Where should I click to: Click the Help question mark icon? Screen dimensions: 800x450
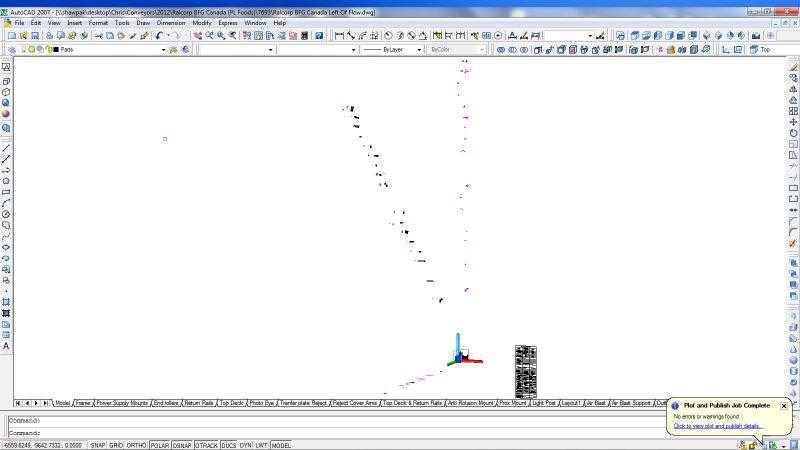click(x=319, y=35)
